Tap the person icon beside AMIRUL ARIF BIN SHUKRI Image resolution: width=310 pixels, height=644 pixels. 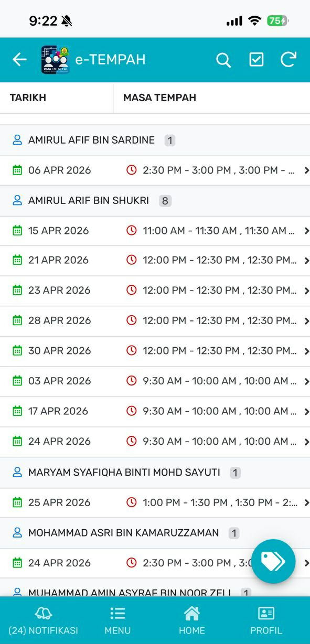coord(17,200)
